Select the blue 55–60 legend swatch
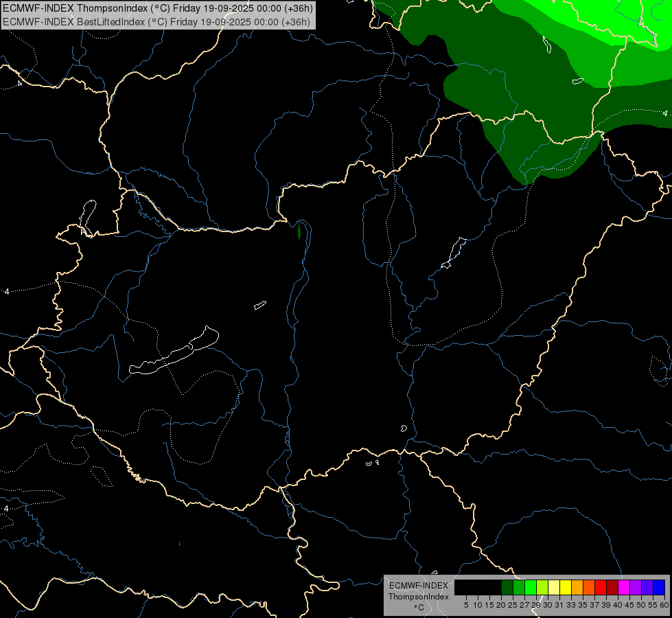The width and height of the screenshot is (672, 618). (659, 587)
